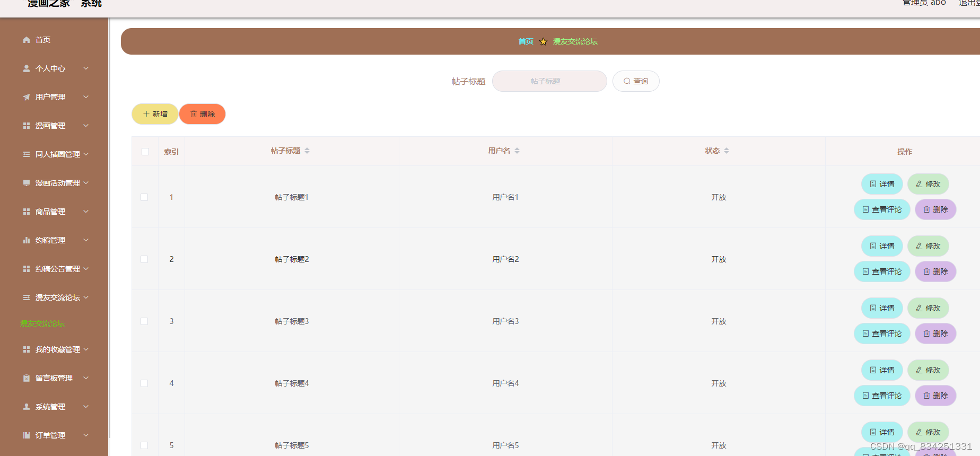Click the monitor icon beside 漫画活动管理
Screen dimensions: 980x456
[x=27, y=183]
